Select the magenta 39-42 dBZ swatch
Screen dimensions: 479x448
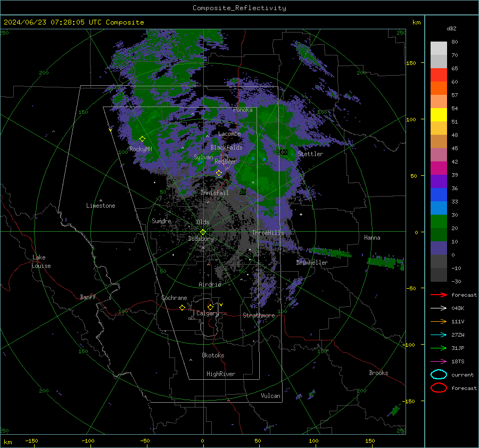click(439, 168)
